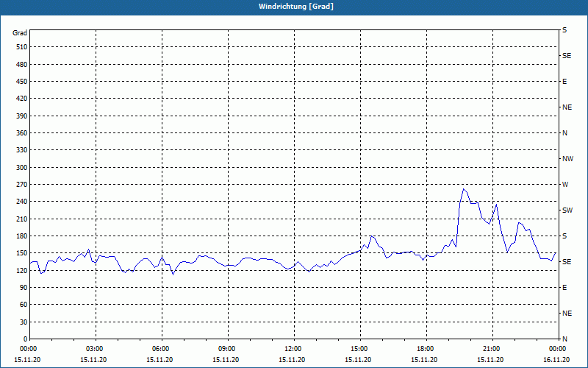
Task: Click the 03:00 time axis label
Action: (x=96, y=349)
